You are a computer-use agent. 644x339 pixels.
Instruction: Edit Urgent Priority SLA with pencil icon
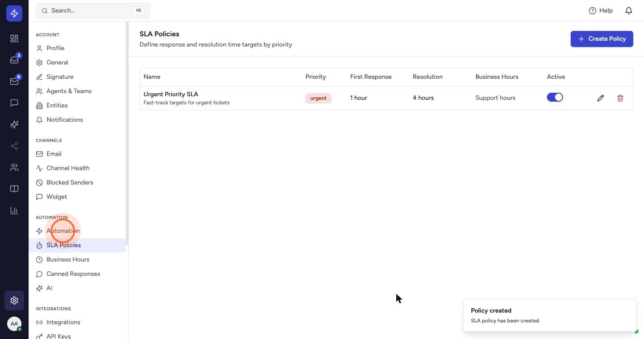[x=601, y=98]
